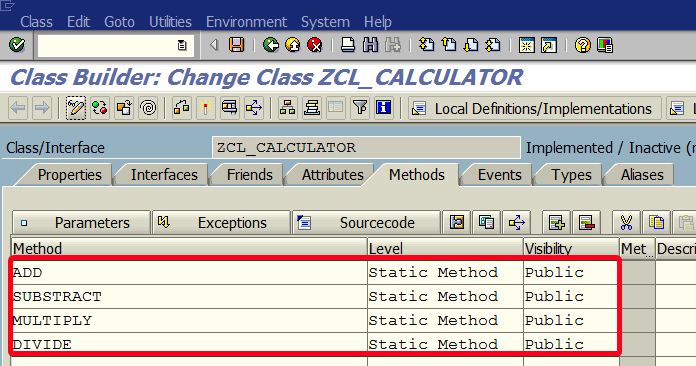Insert a row with the green plus table icon
This screenshot has height=366, width=696.
pos(557,222)
